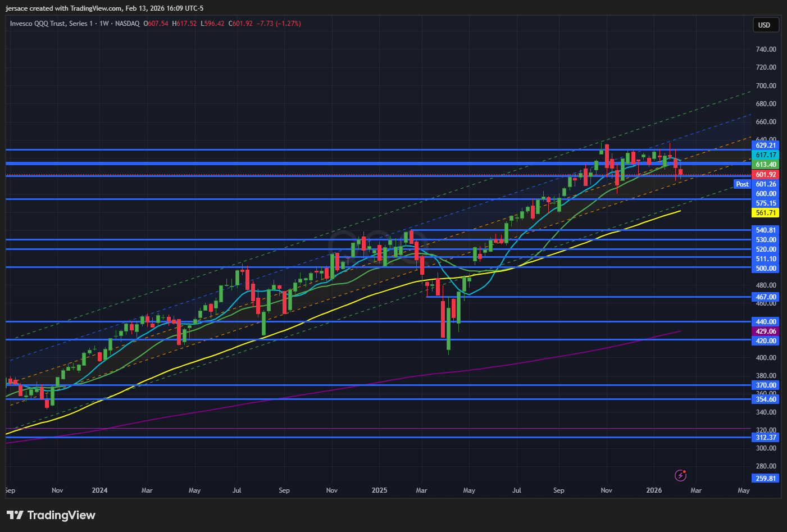This screenshot has height=532, width=787.
Task: Click the Post market label
Action: coord(742,184)
